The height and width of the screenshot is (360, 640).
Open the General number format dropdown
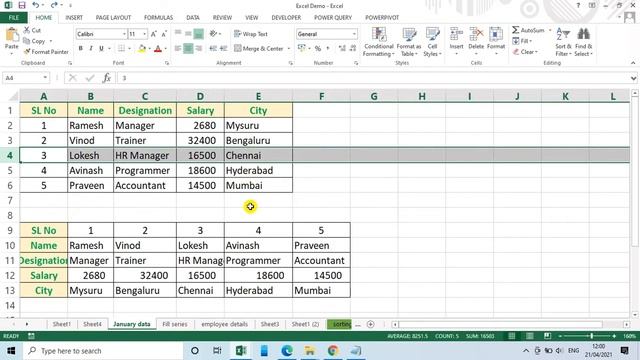coord(354,34)
